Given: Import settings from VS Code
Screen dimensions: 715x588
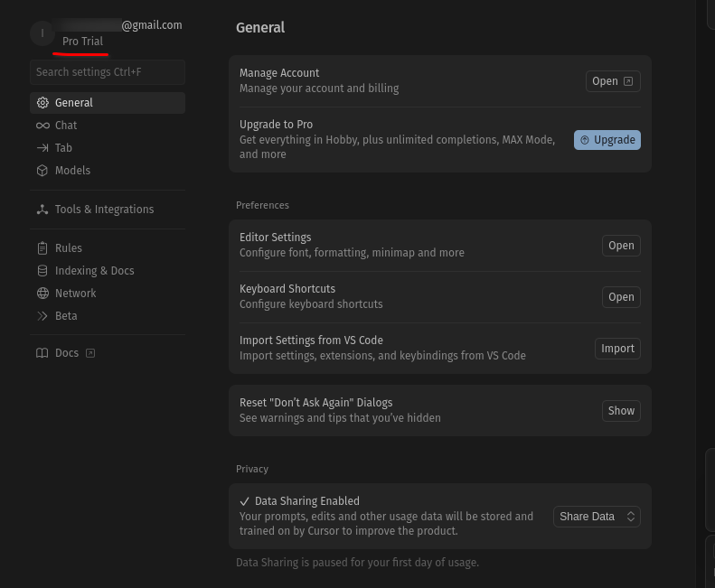Looking at the screenshot, I should [x=617, y=349].
